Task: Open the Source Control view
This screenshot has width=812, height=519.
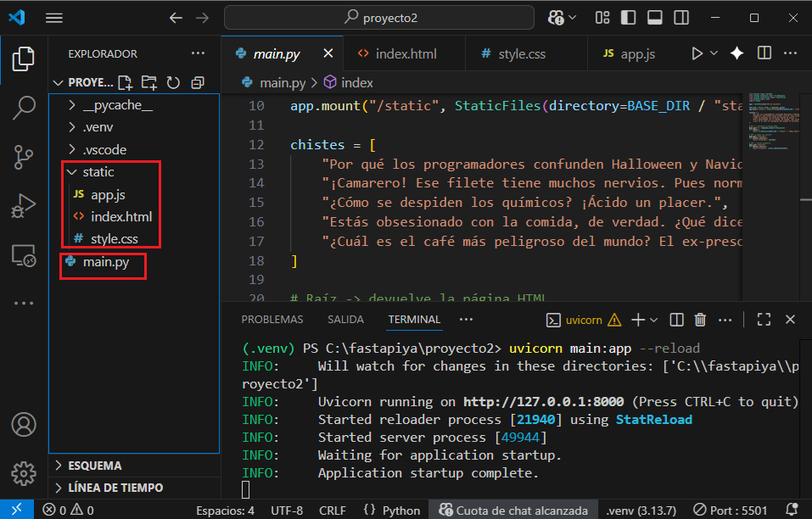Action: click(x=23, y=157)
